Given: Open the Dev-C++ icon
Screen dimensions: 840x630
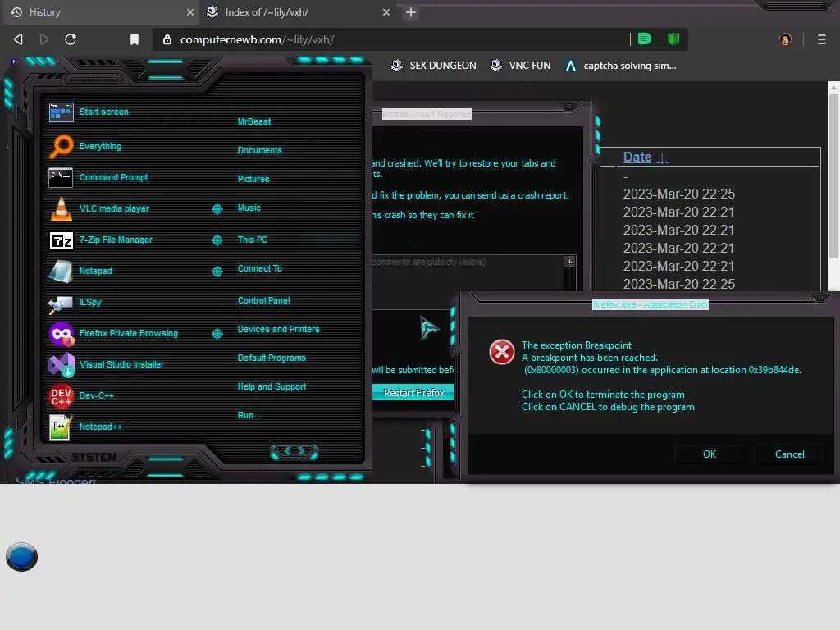Looking at the screenshot, I should click(x=61, y=396).
